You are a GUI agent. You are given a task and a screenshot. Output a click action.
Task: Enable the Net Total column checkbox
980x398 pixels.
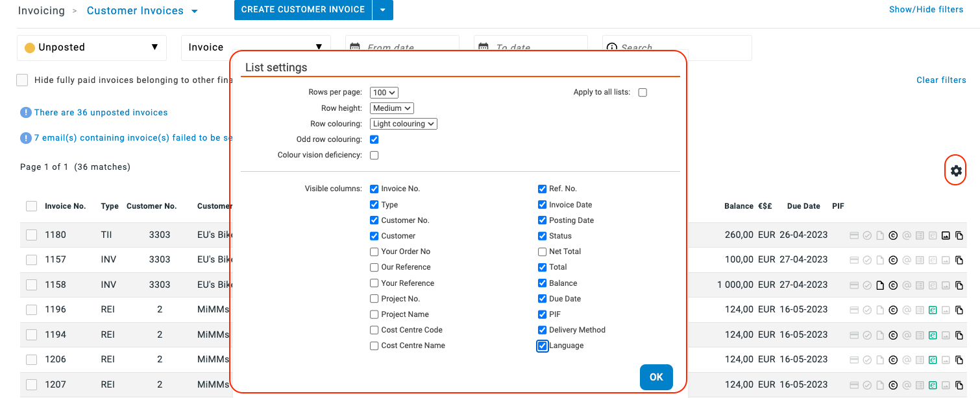[x=543, y=252]
